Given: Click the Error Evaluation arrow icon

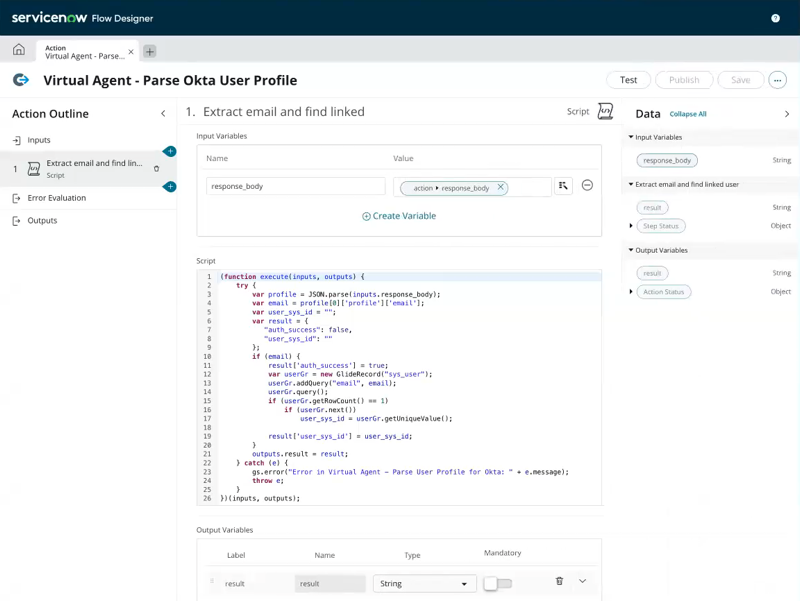Looking at the screenshot, I should pos(16,198).
